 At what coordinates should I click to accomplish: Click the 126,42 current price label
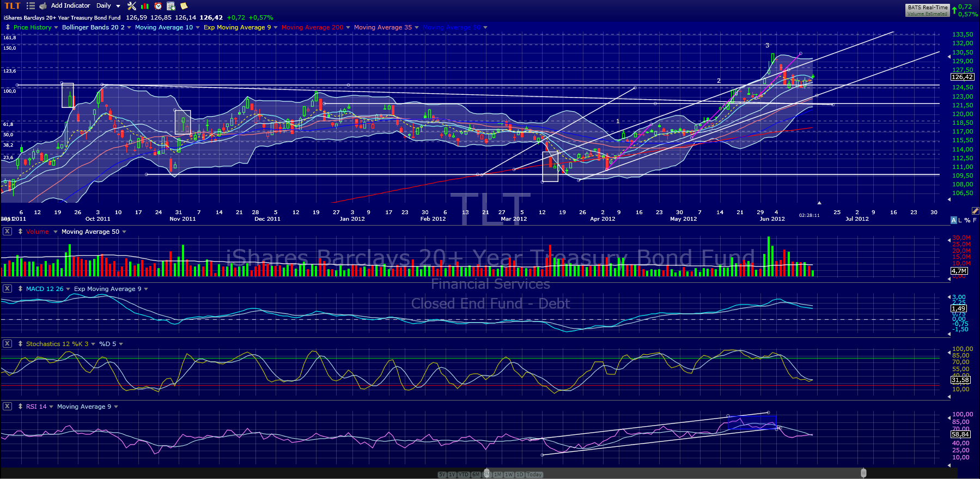coord(962,77)
